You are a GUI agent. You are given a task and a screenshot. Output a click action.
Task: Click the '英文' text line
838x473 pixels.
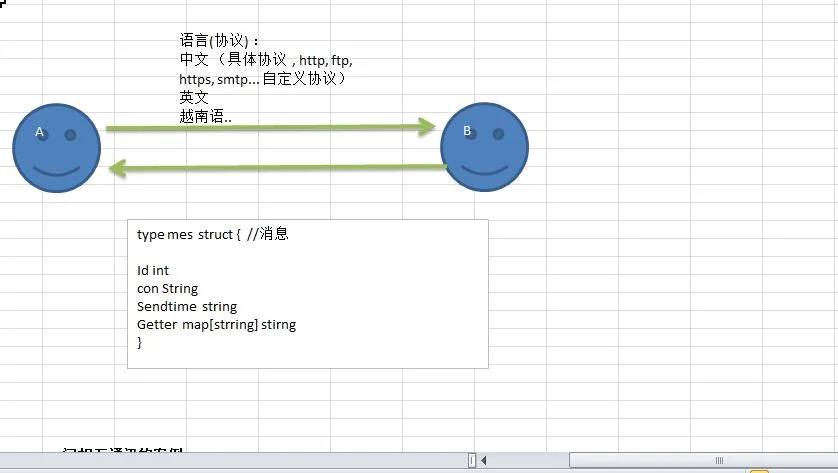(193, 97)
